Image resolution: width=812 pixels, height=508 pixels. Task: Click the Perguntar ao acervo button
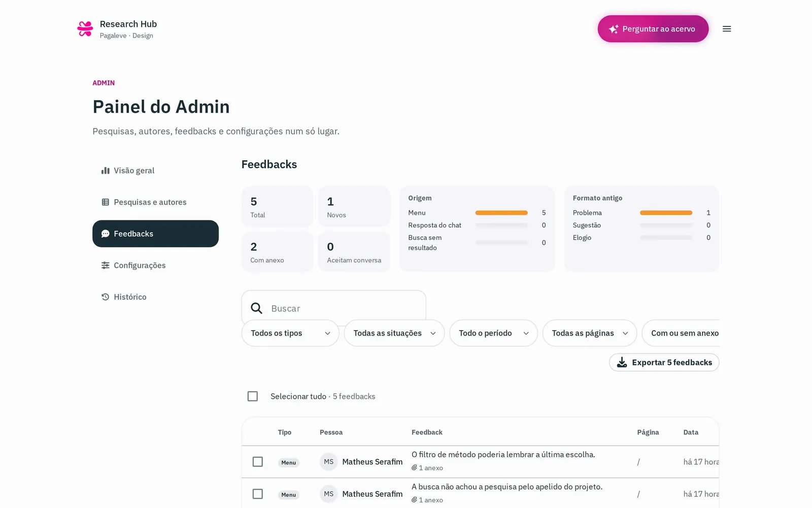pos(653,29)
